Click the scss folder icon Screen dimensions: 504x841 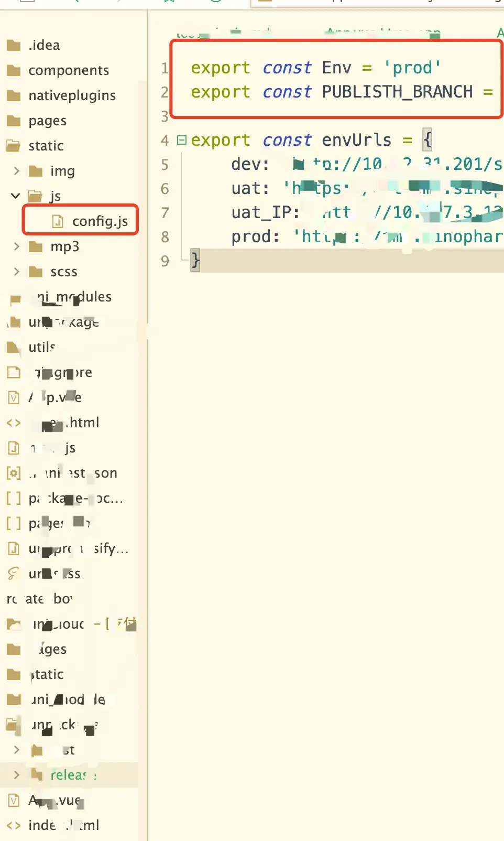tap(36, 272)
